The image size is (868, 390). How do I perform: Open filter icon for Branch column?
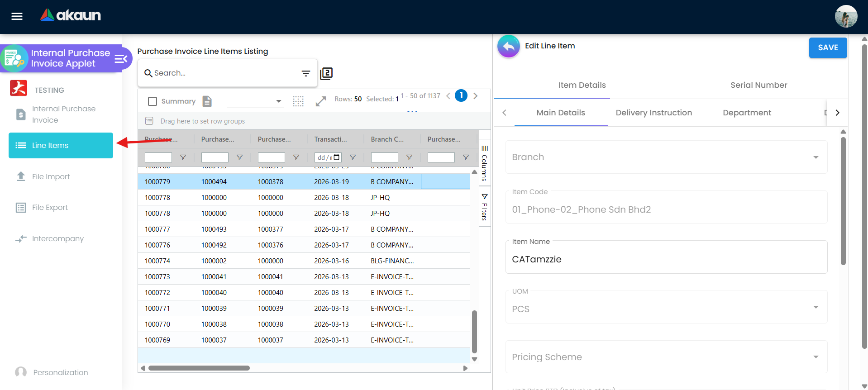(x=409, y=157)
